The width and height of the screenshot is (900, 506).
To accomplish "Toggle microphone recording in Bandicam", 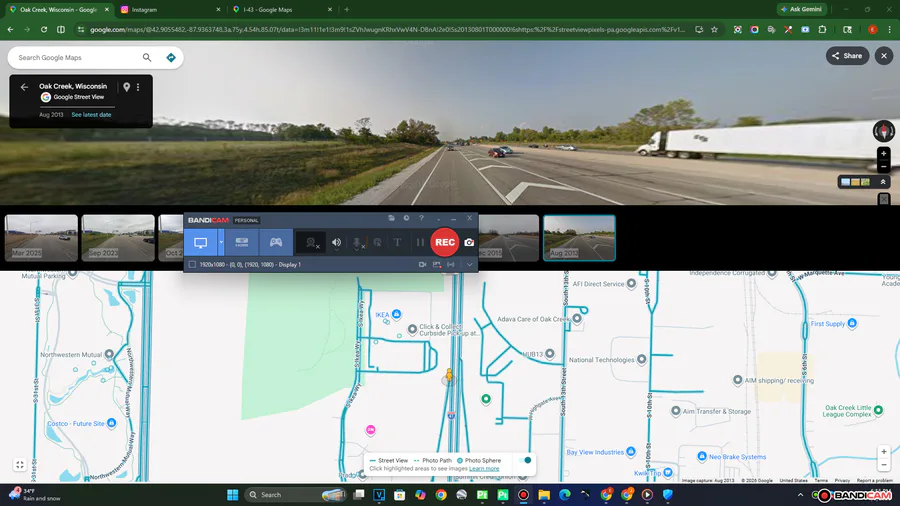I will click(357, 243).
